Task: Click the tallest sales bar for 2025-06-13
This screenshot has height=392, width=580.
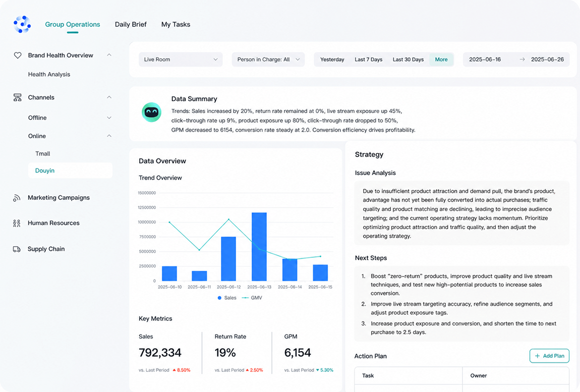Action: (x=259, y=247)
